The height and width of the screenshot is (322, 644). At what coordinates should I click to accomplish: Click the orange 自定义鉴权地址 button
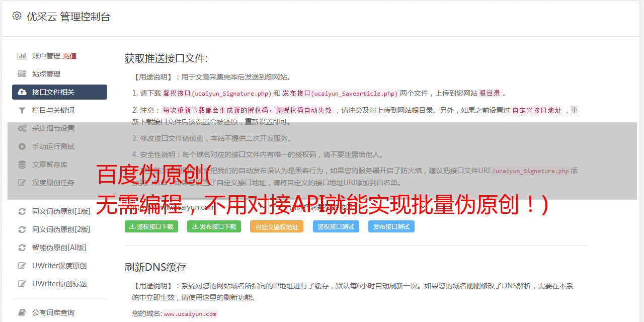pyautogui.click(x=277, y=226)
